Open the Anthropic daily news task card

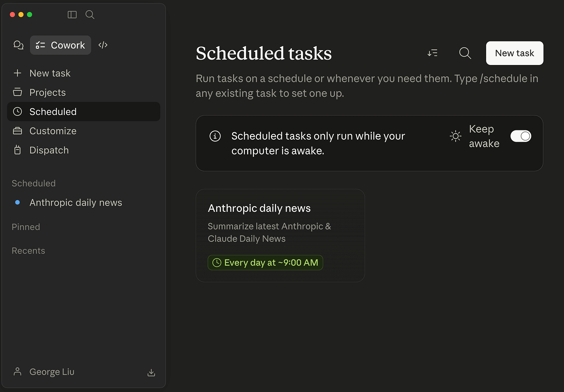point(280,224)
